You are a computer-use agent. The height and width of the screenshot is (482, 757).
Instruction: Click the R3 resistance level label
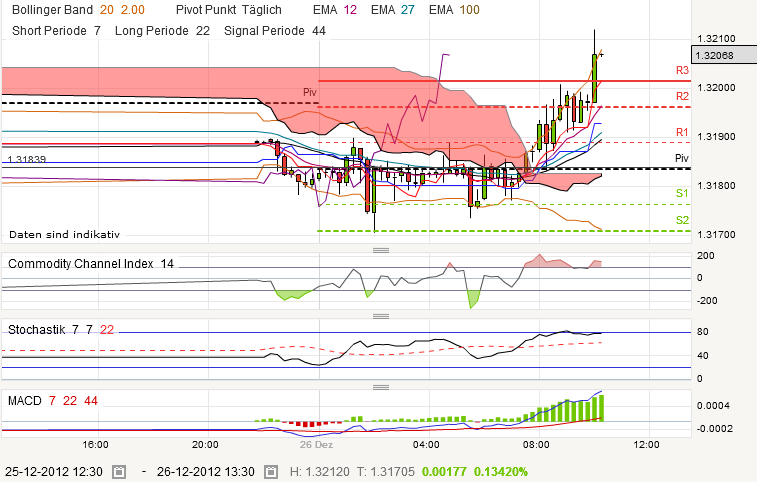(682, 71)
